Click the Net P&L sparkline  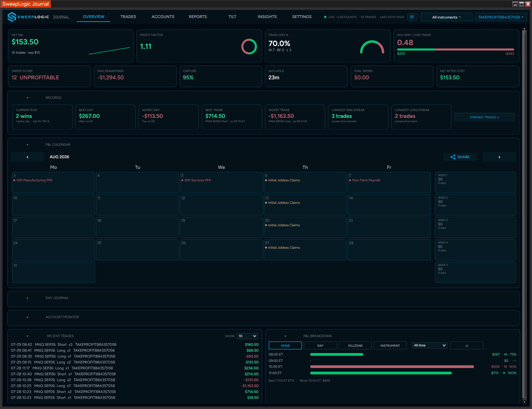(109, 51)
